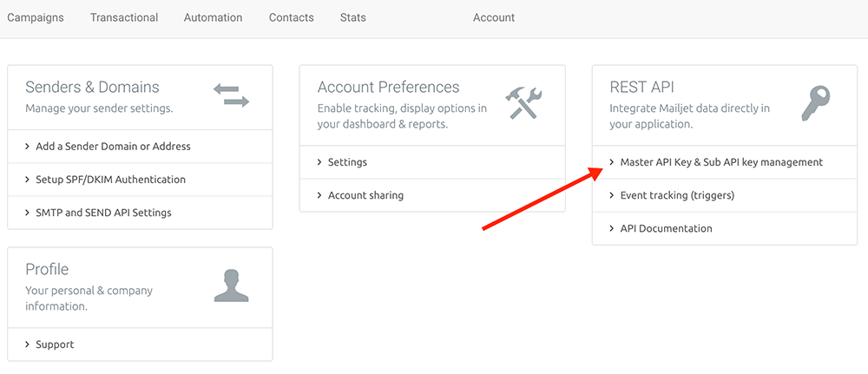The height and width of the screenshot is (374, 868).
Task: Open the Account sharing link
Action: pos(366,195)
